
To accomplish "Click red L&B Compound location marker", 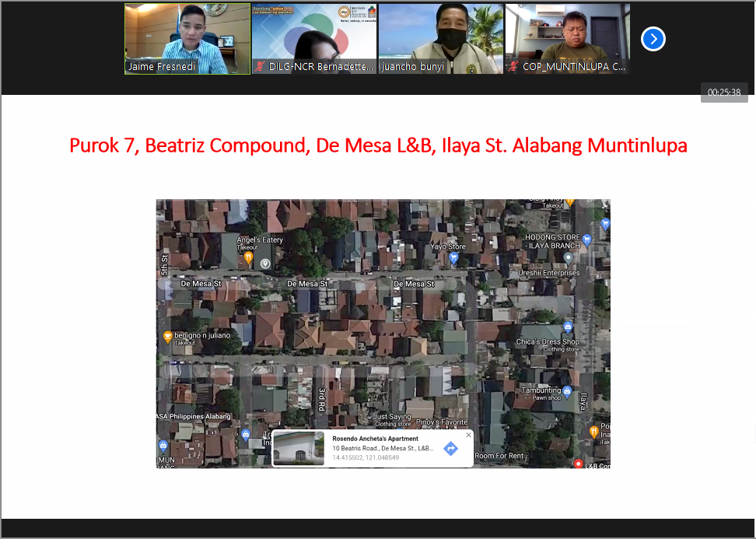I will click(x=578, y=464).
